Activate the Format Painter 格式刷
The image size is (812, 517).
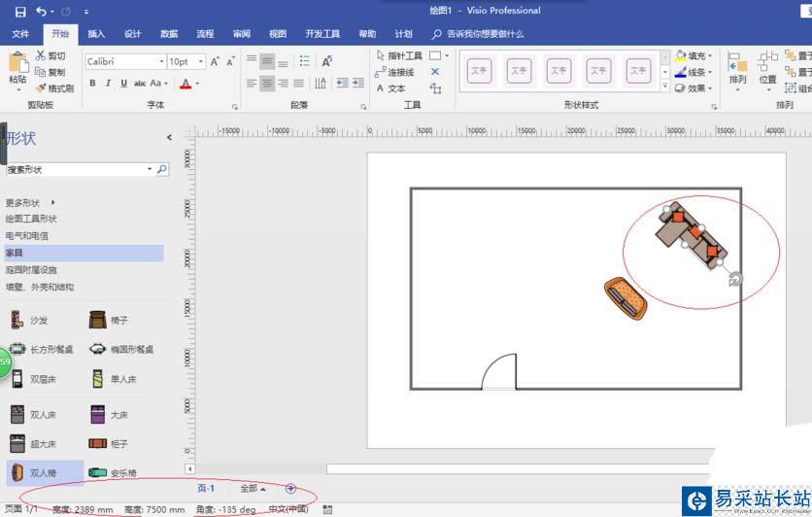tap(54, 88)
